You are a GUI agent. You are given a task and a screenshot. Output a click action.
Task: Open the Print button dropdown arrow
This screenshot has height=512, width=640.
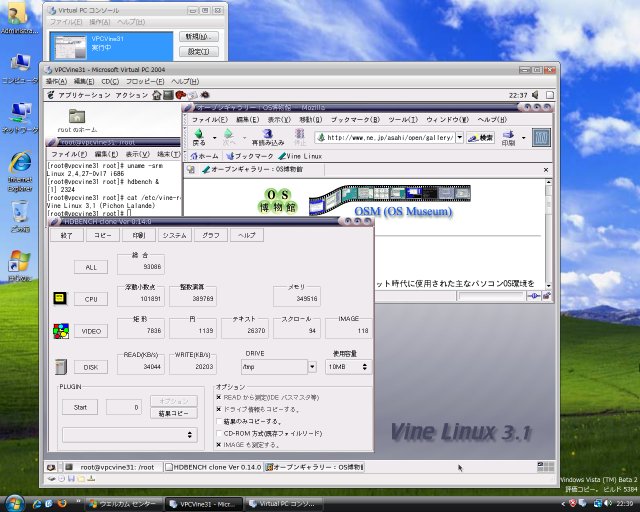point(524,138)
